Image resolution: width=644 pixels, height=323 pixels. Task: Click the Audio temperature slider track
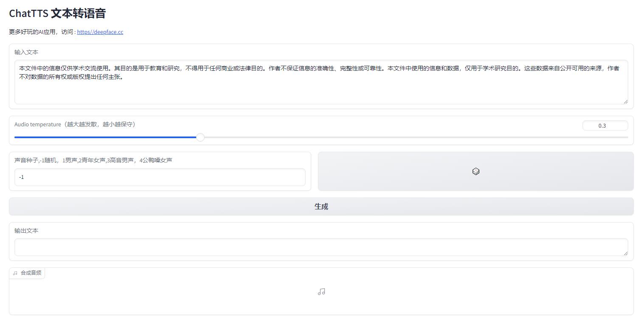click(321, 137)
